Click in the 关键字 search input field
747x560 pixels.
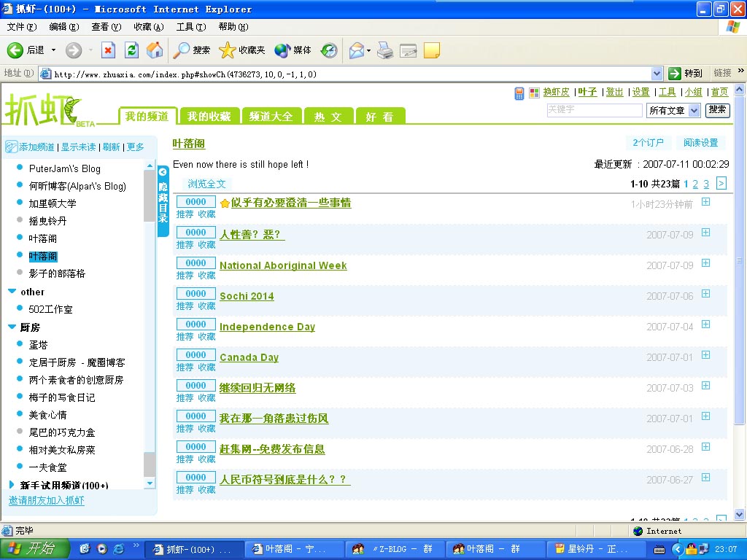[x=594, y=110]
